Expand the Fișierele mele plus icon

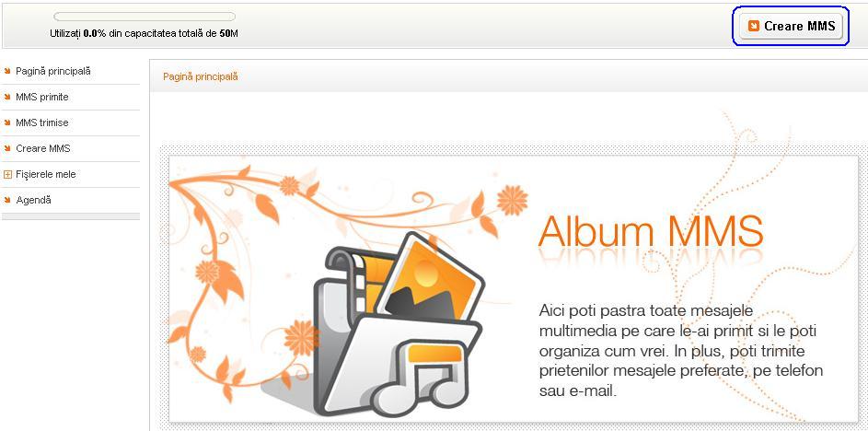click(x=7, y=174)
